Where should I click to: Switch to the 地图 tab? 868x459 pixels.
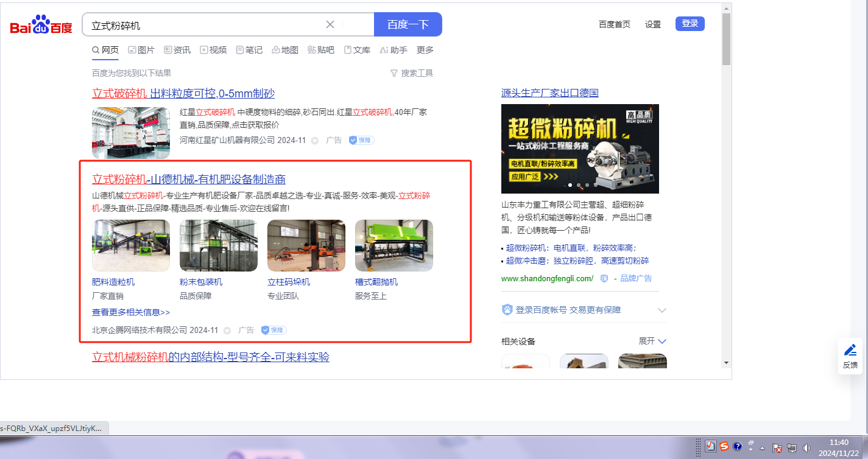coord(285,50)
